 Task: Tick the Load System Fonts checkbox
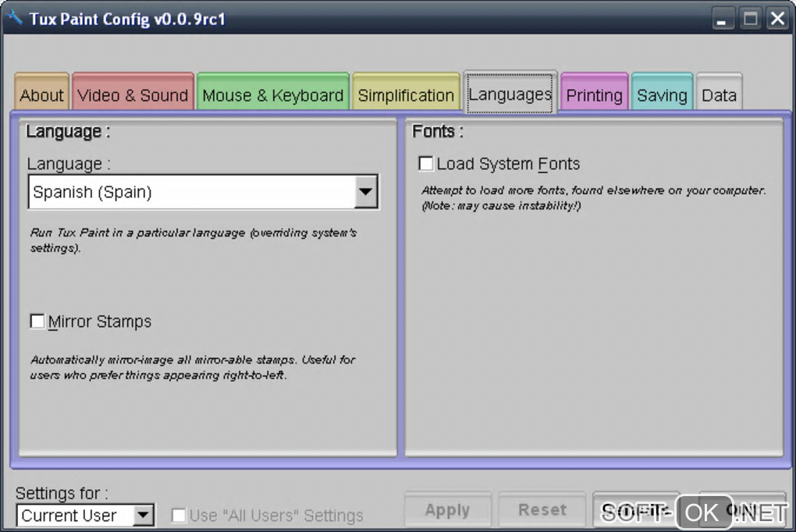pos(426,164)
